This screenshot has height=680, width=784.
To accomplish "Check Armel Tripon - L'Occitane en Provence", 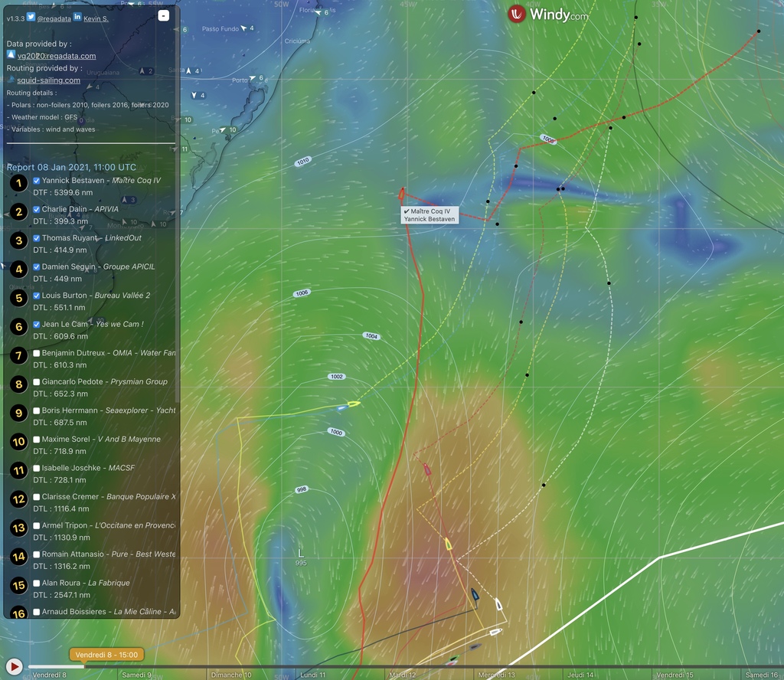I will pyautogui.click(x=37, y=525).
